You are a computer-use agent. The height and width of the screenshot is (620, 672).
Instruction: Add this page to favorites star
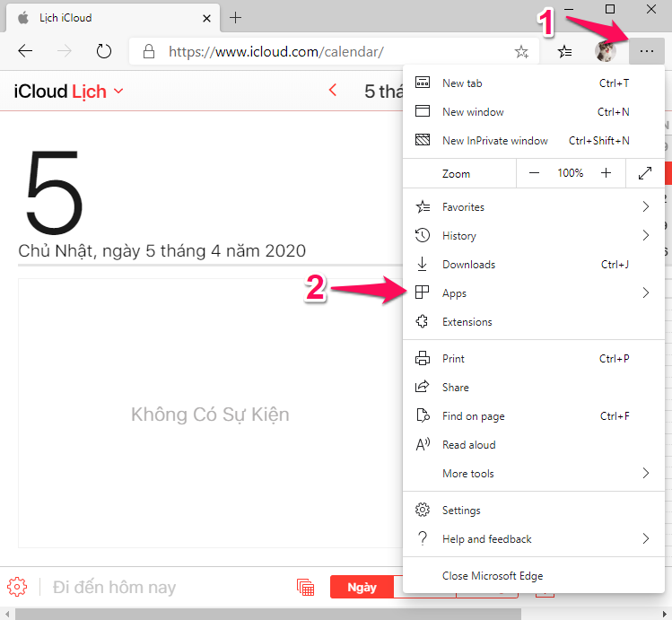[x=521, y=51]
